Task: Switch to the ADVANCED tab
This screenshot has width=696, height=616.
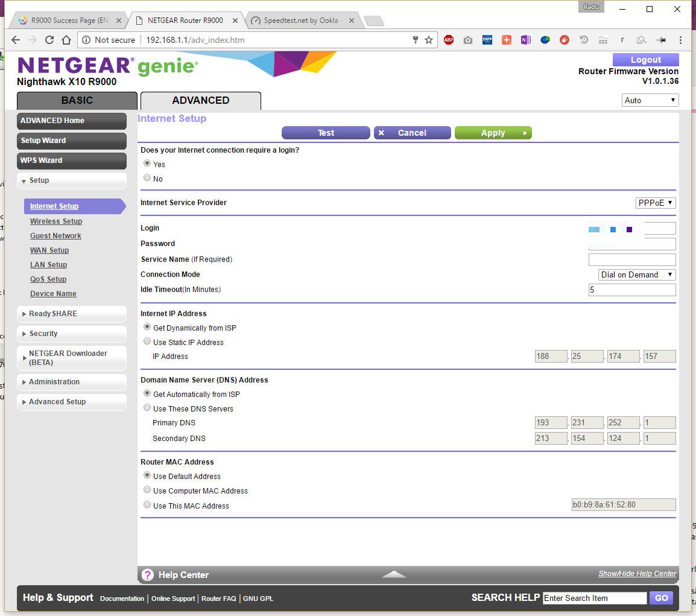Action: [201, 101]
